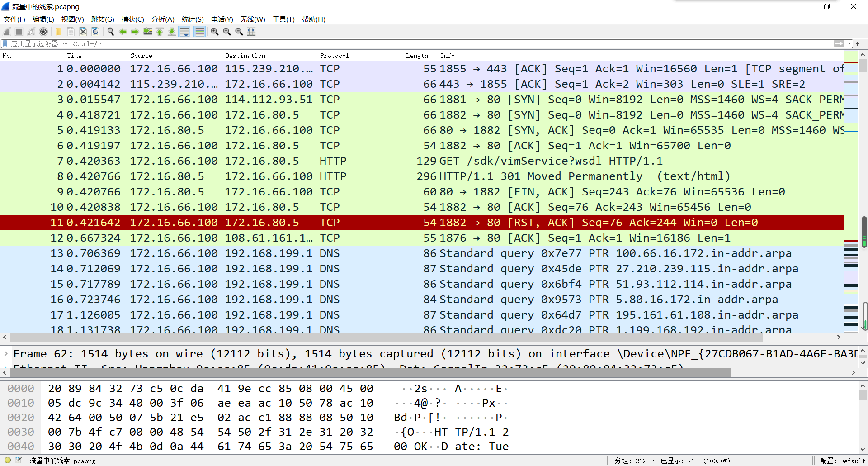The height and width of the screenshot is (466, 868).
Task: Jump to the first packet with the up arrow
Action: (160, 32)
